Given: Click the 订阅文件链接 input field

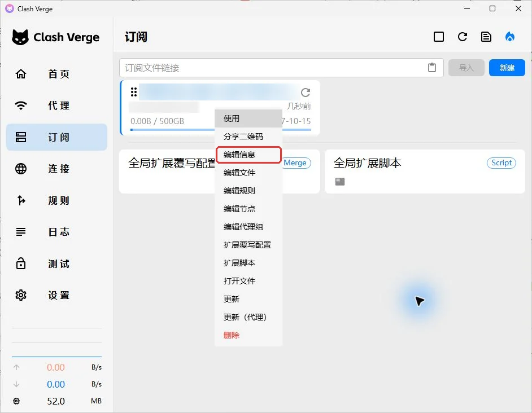Looking at the screenshot, I should (281, 68).
